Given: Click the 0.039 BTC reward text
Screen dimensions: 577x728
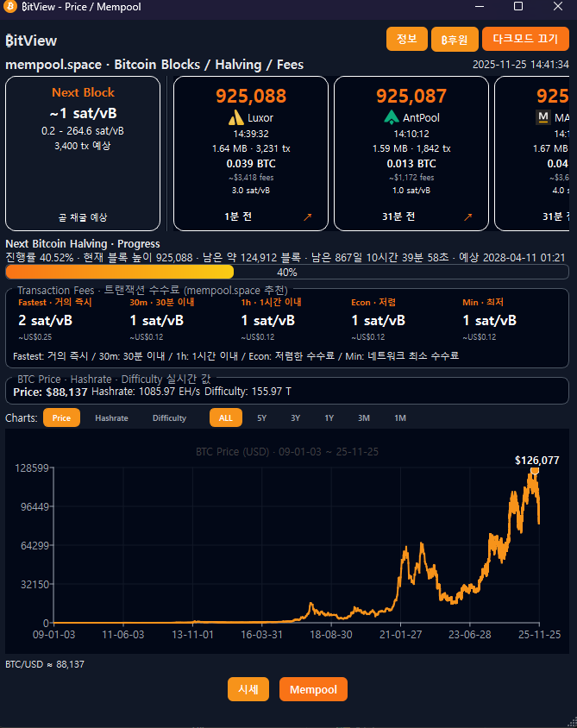Looking at the screenshot, I should tap(251, 164).
